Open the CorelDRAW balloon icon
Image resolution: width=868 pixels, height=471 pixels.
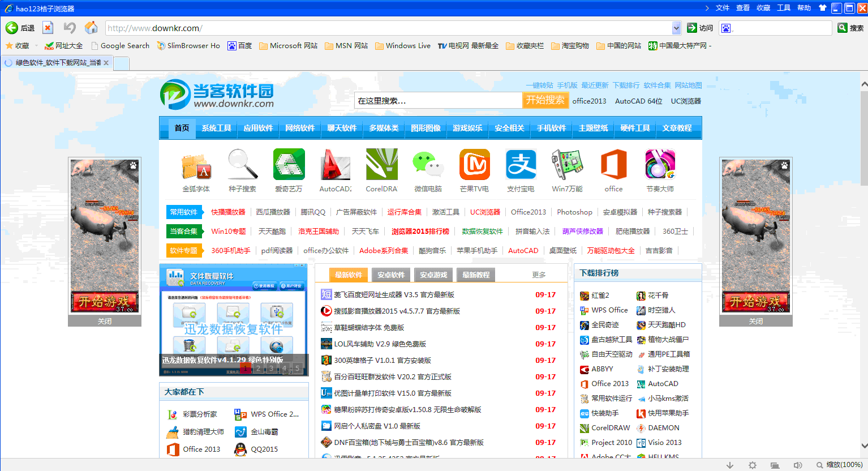pos(382,164)
